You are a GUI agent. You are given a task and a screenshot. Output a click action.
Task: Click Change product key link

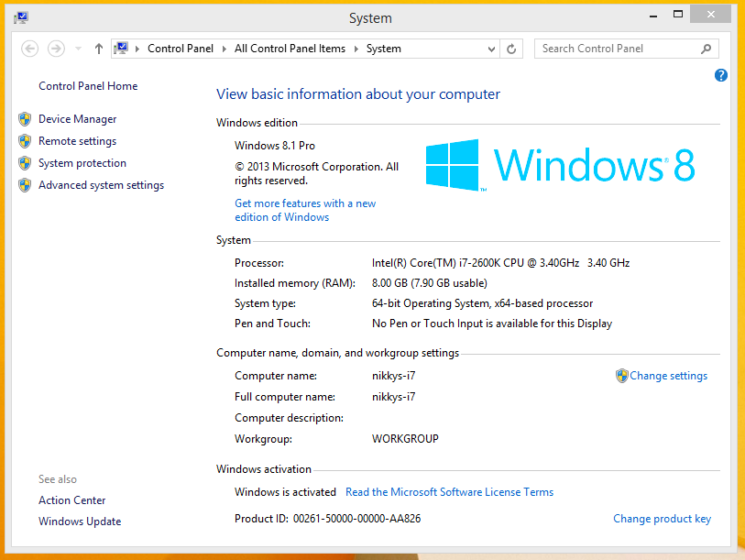(662, 519)
